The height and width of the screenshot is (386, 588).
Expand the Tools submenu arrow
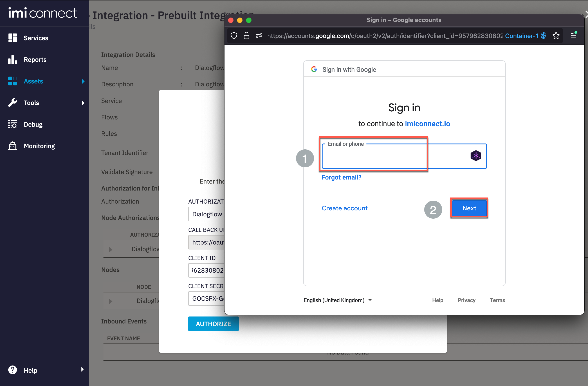tap(83, 103)
